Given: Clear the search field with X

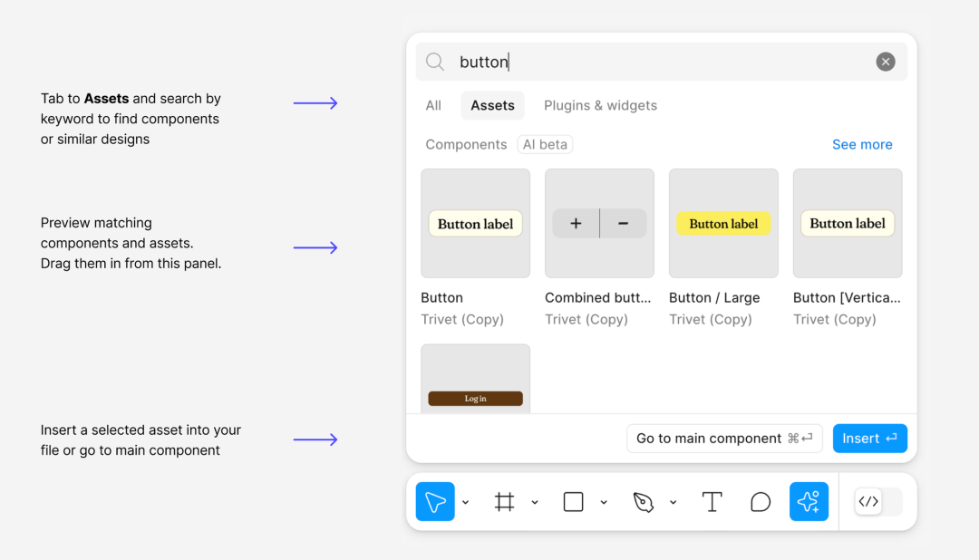Looking at the screenshot, I should (886, 62).
